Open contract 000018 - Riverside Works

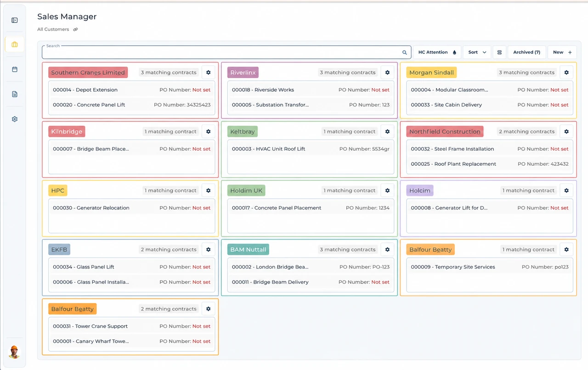pyautogui.click(x=311, y=90)
